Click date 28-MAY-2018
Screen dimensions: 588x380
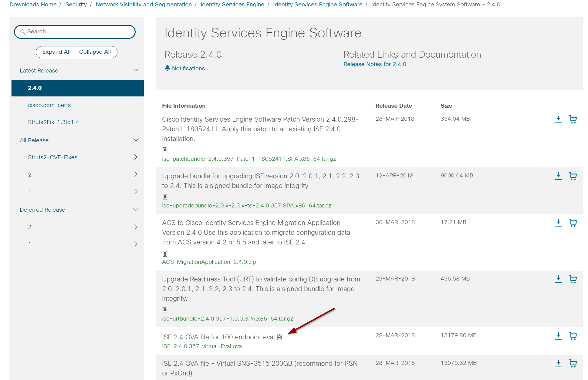click(395, 119)
